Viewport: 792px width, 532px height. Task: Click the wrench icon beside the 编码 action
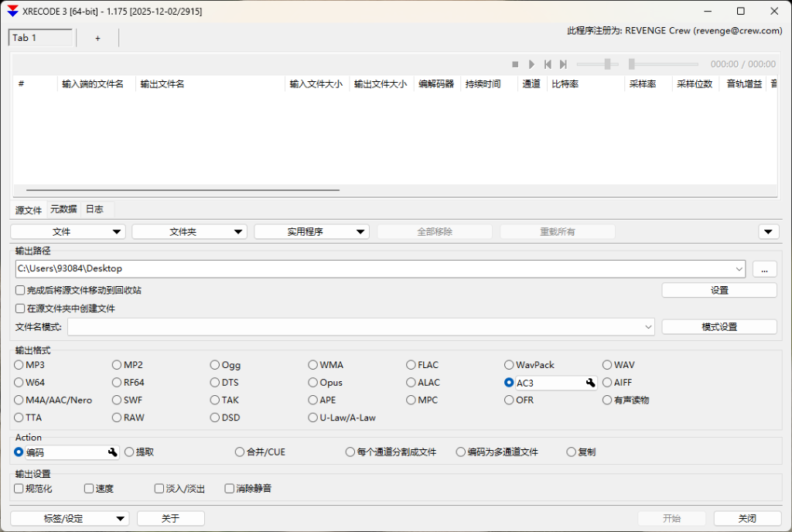113,452
